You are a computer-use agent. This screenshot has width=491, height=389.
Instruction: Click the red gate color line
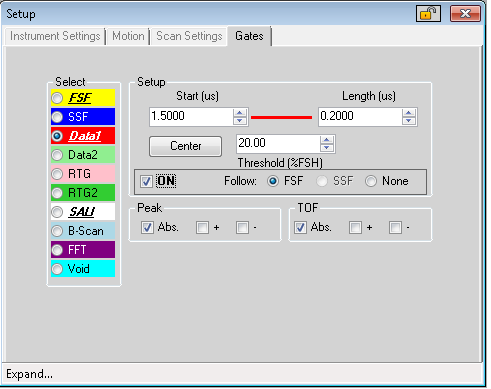point(281,117)
